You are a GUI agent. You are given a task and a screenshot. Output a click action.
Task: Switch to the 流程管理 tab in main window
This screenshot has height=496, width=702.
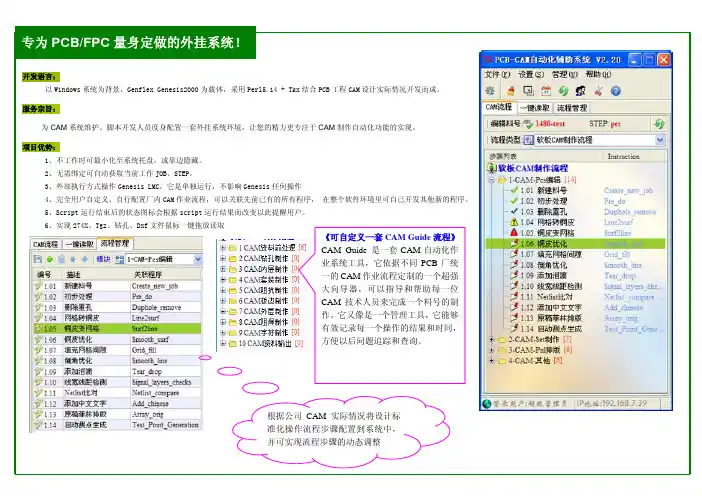click(x=573, y=107)
